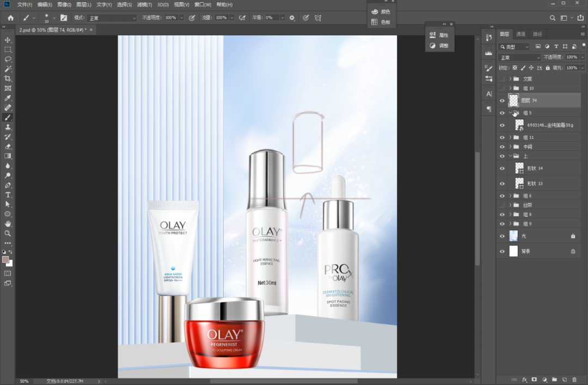The width and height of the screenshot is (588, 385).
Task: Expand the 组 8 group
Action: point(510,215)
